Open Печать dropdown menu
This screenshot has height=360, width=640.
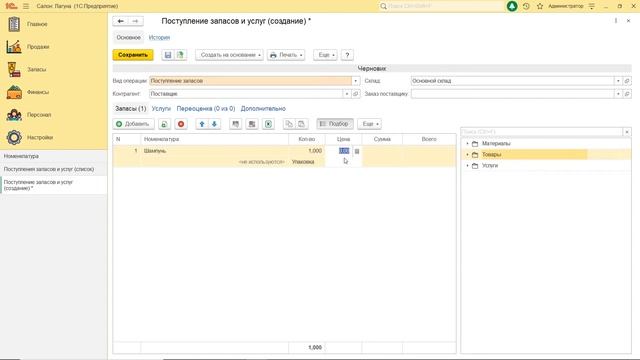click(286, 55)
